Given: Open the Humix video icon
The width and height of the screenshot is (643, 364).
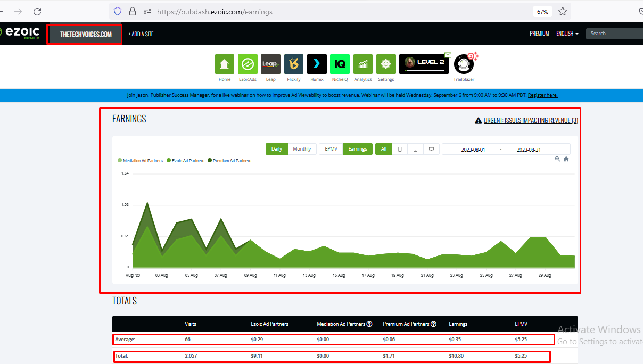Looking at the screenshot, I should 317,64.
